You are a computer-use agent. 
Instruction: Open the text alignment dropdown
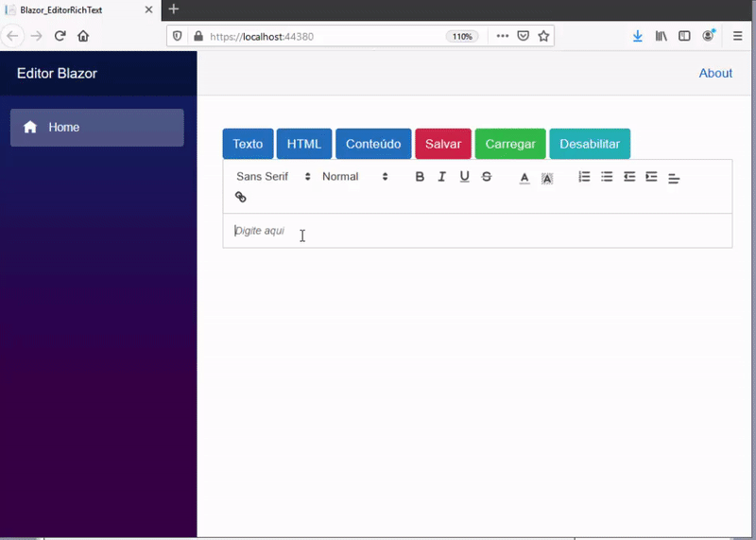point(674,178)
